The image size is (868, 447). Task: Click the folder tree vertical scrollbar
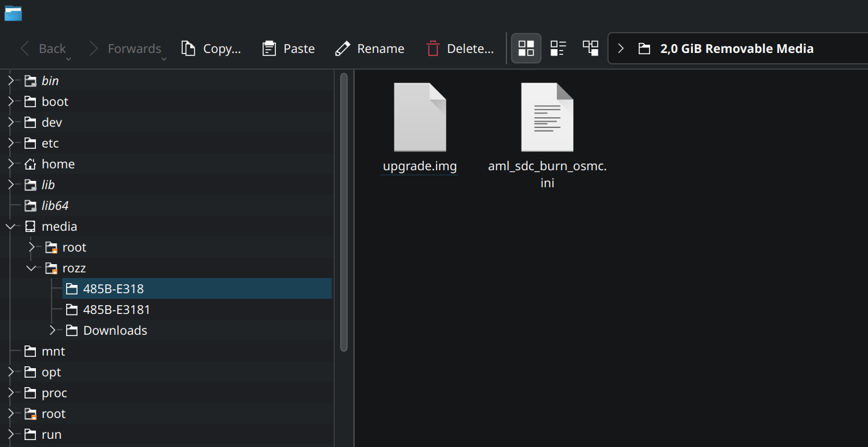[x=343, y=212]
